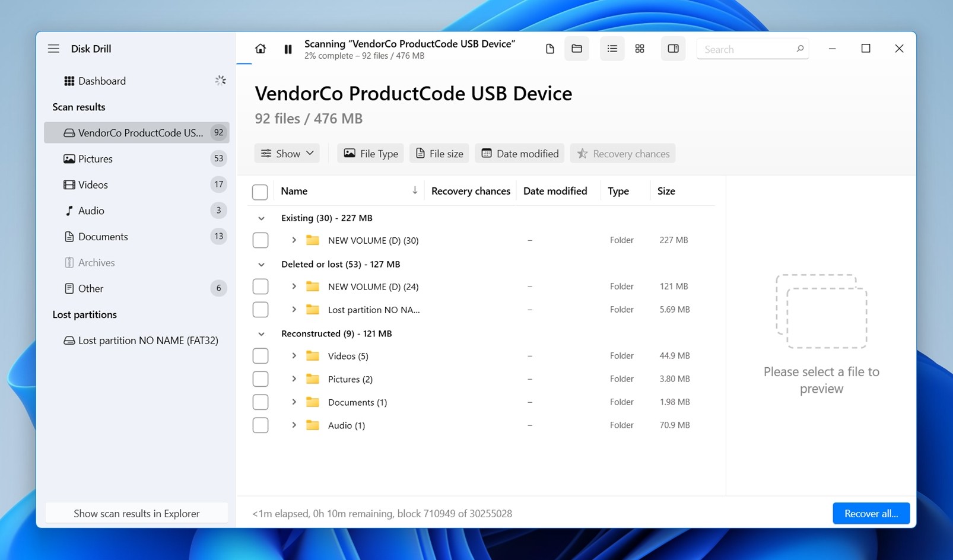Image resolution: width=953 pixels, height=560 pixels.
Task: Sort by Size column
Action: tap(666, 191)
